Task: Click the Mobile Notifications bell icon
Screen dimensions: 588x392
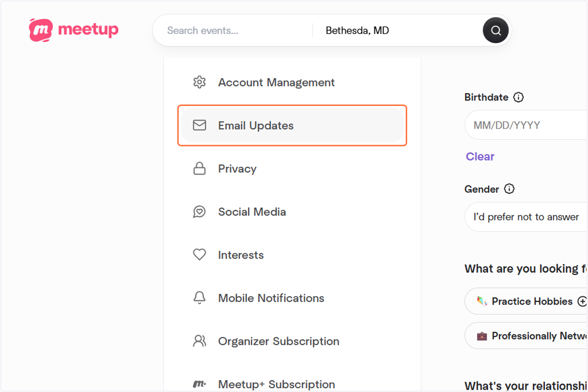Action: 199,298
